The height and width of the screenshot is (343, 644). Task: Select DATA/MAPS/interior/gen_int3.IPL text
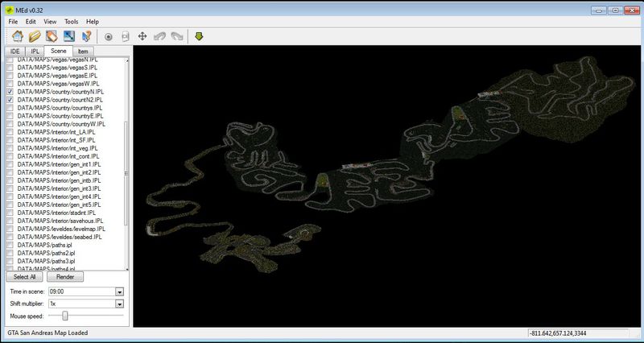click(59, 188)
